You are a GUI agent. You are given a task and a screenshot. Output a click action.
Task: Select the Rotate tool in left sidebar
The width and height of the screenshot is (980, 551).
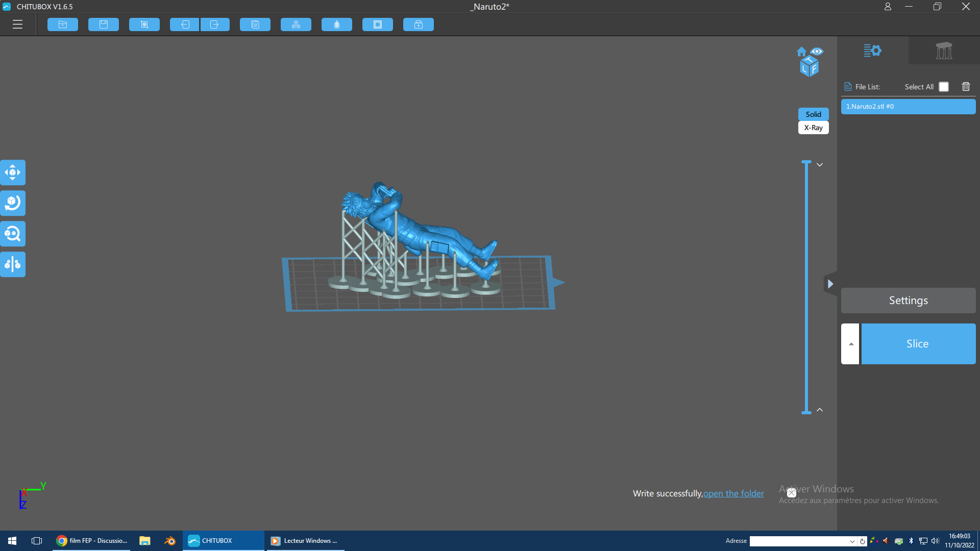pyautogui.click(x=13, y=203)
